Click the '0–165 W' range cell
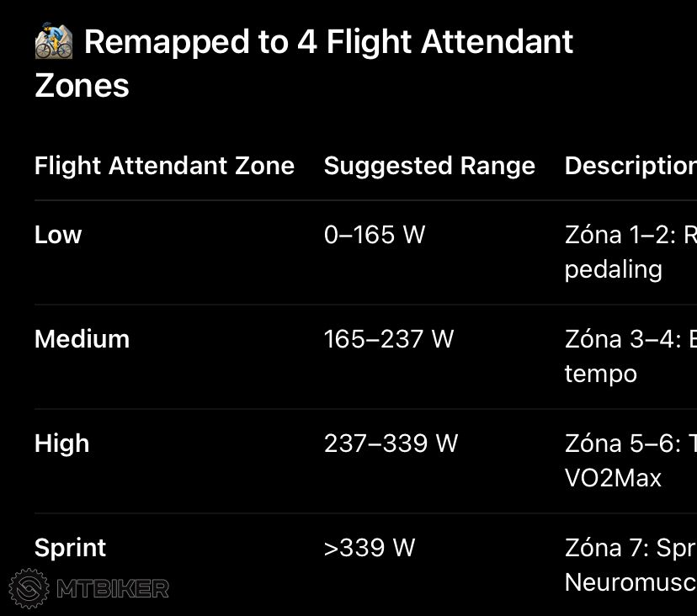Viewport: 697px width, 616px height. (x=375, y=235)
